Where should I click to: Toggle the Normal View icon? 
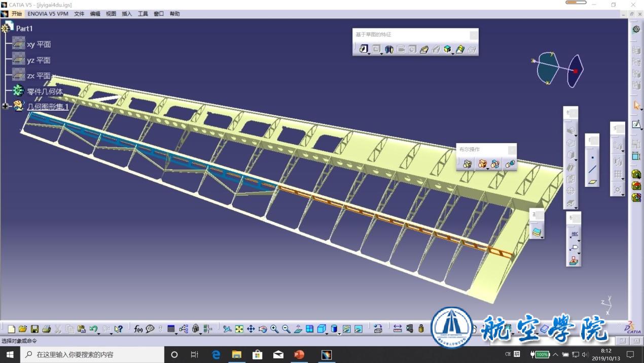click(298, 329)
